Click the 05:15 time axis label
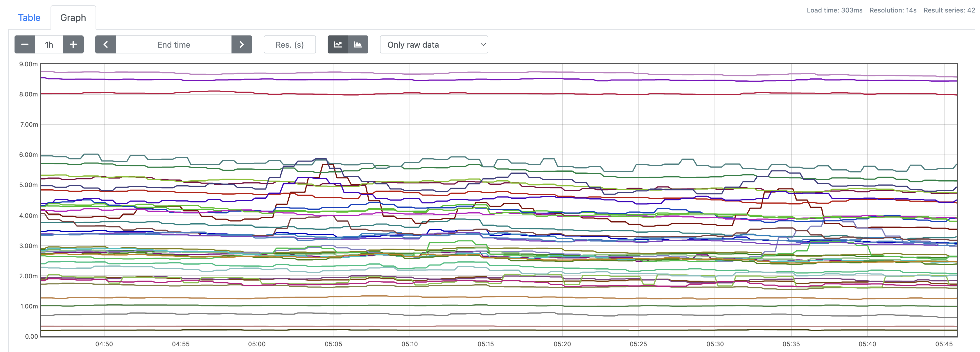The image size is (980, 352). pyautogui.click(x=485, y=344)
